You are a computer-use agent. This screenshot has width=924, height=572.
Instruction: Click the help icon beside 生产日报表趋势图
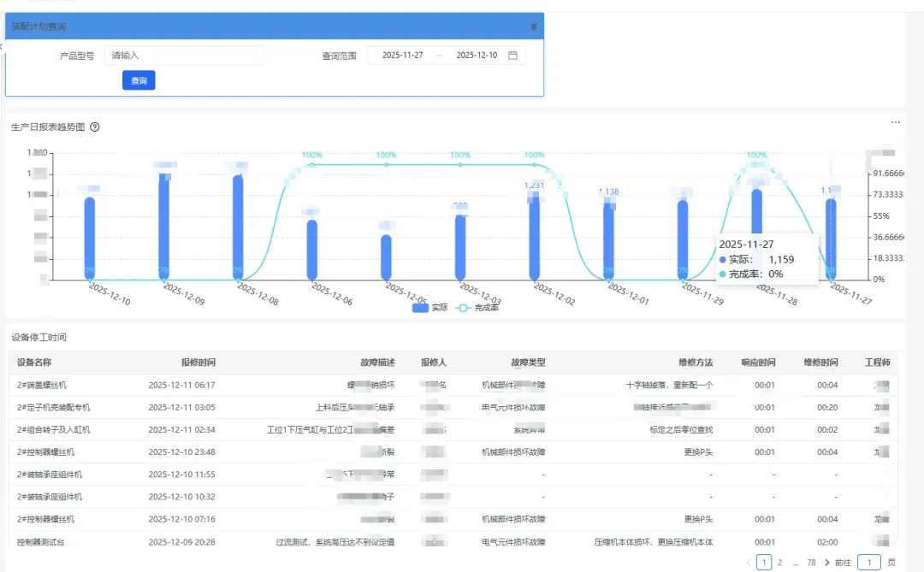pos(95,127)
